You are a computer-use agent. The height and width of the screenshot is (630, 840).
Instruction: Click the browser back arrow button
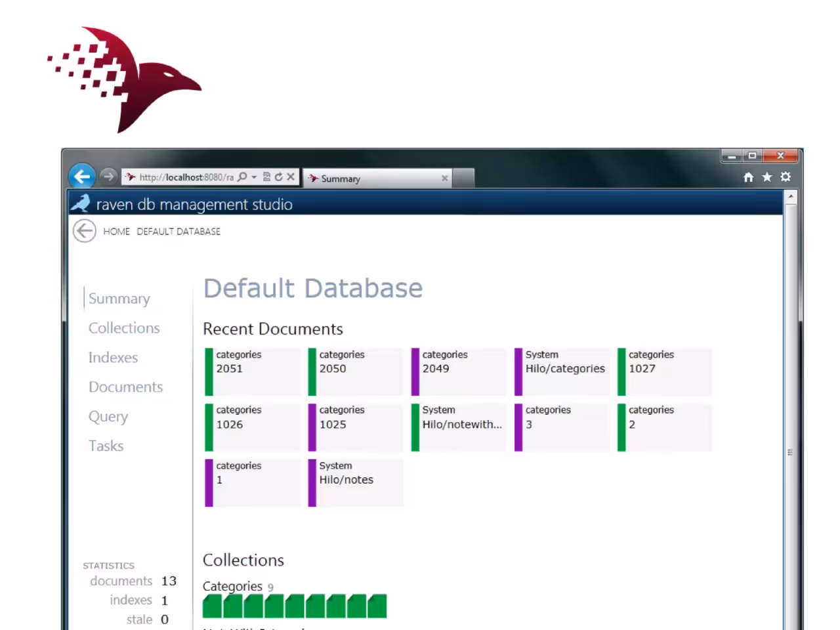[x=82, y=176]
